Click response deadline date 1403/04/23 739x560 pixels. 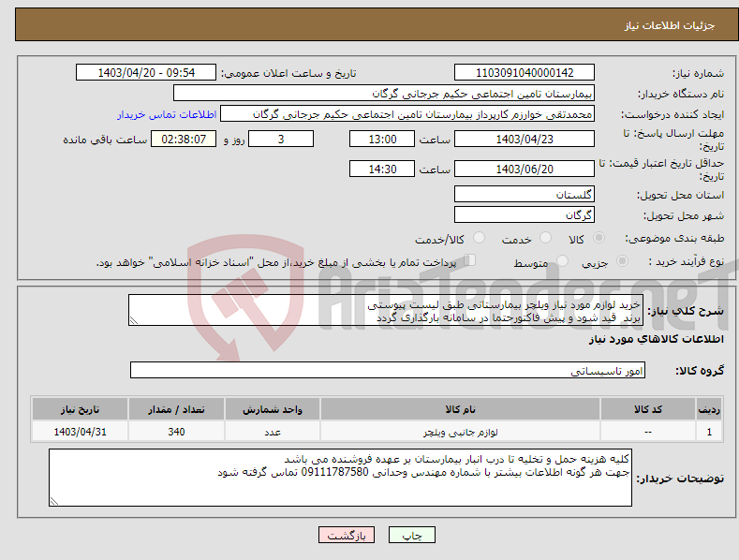525,139
